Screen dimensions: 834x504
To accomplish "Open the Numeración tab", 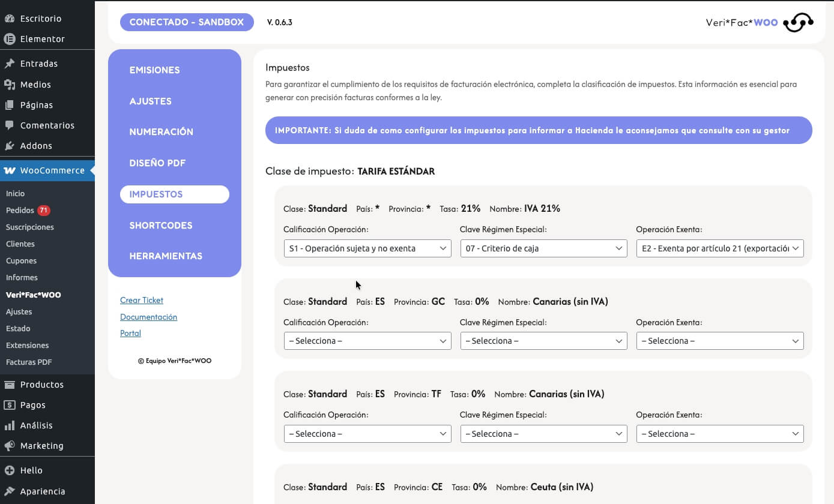I will pos(161,132).
